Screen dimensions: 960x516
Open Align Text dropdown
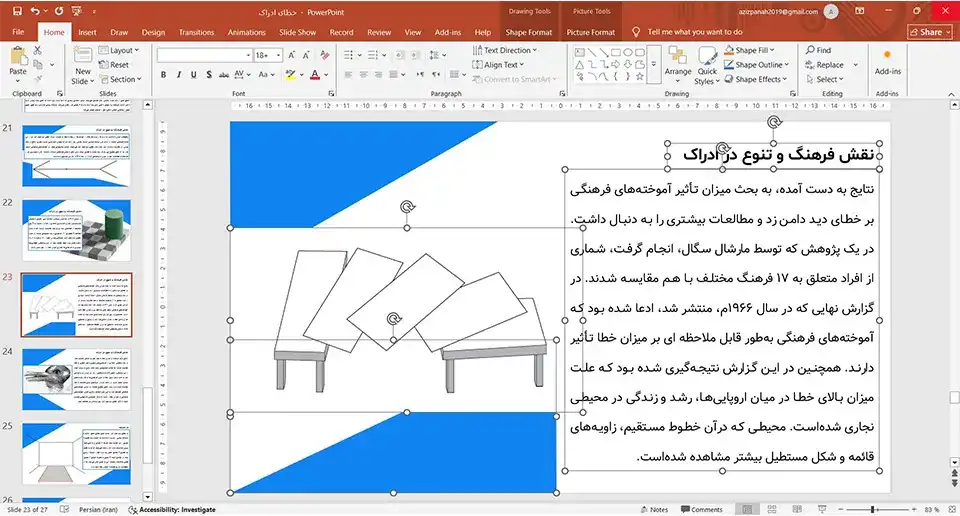tap(498, 65)
